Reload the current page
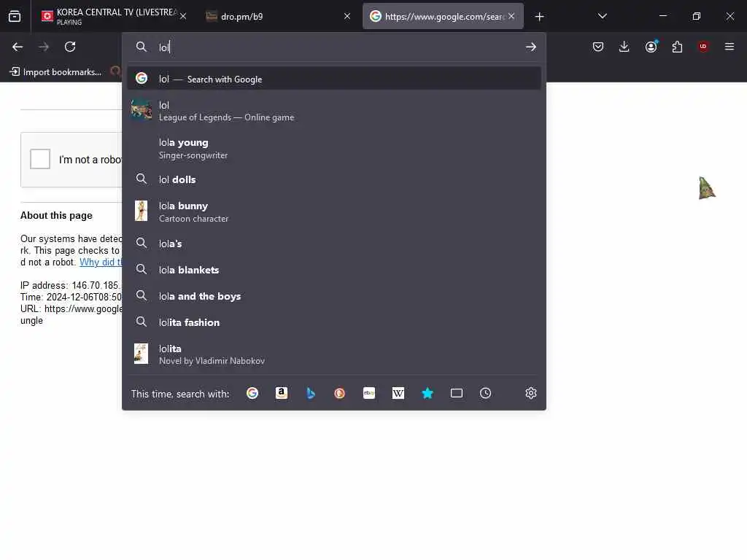 click(x=70, y=47)
